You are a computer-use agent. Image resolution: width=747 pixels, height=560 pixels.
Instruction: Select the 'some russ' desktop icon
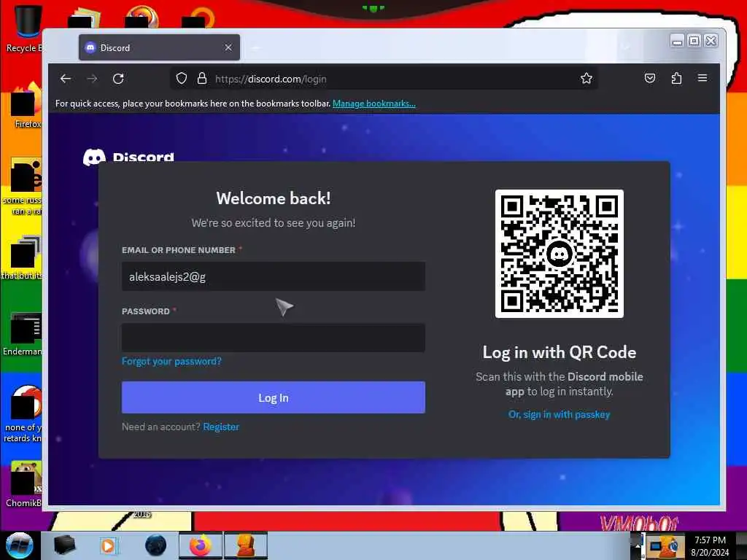tap(22, 187)
